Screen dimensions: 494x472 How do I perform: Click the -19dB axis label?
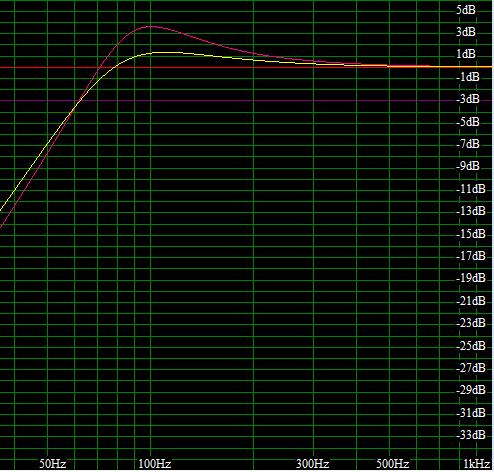471,278
